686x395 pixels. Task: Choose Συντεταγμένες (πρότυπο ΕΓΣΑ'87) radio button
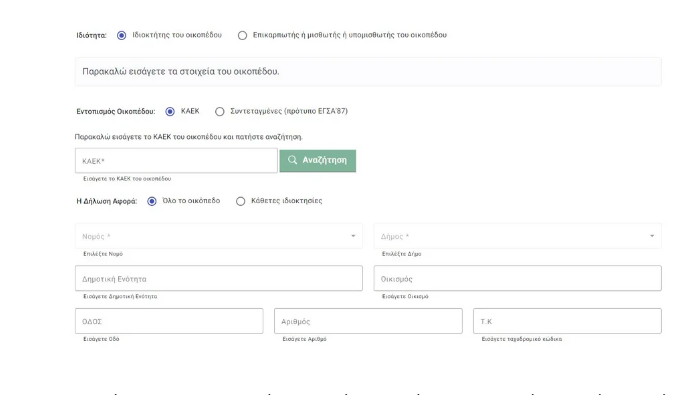[220, 112]
